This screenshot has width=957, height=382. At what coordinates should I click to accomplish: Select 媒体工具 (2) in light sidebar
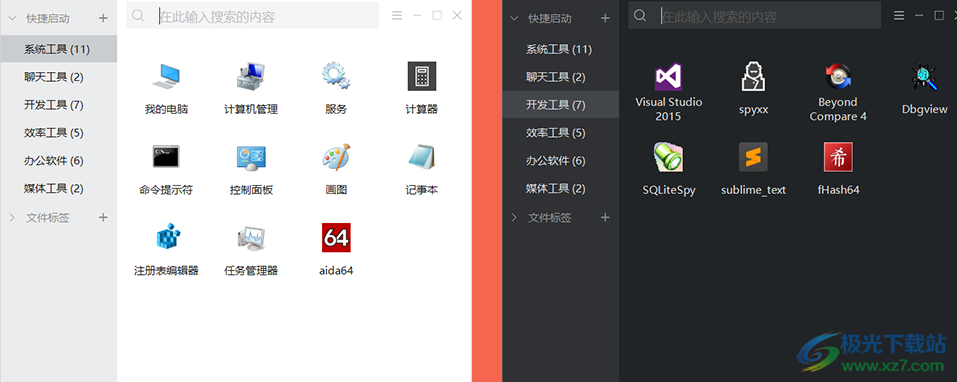pos(58,189)
